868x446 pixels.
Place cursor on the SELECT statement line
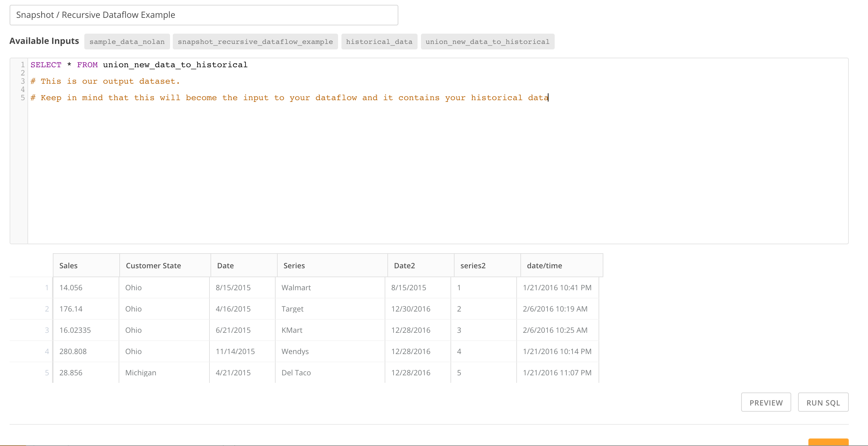point(139,64)
